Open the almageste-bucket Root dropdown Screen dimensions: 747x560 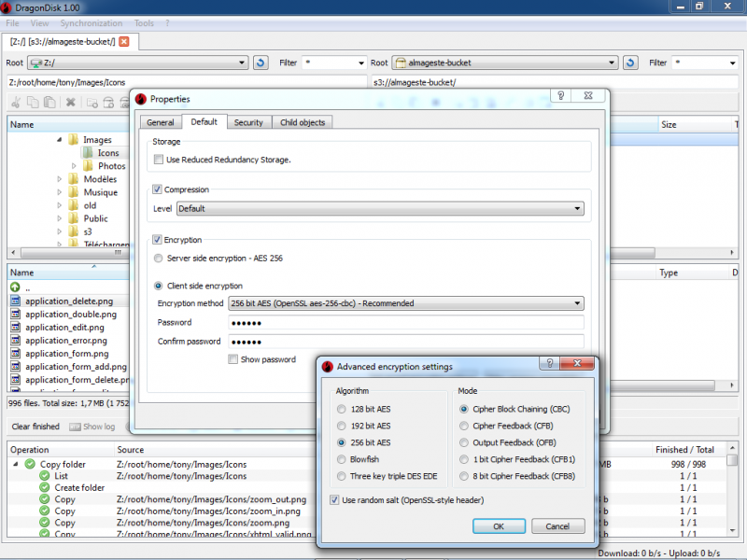(505, 63)
